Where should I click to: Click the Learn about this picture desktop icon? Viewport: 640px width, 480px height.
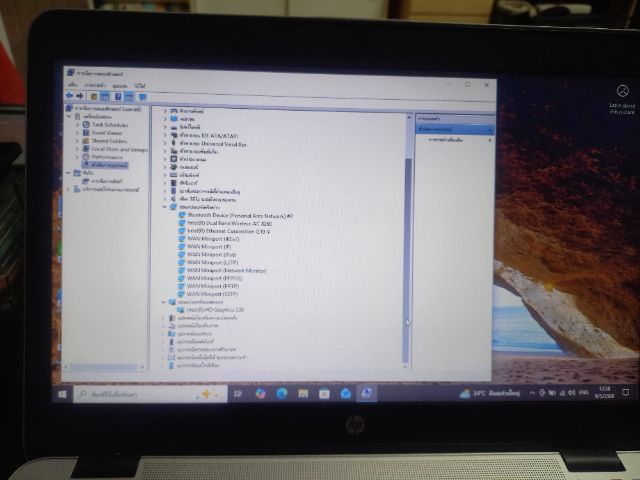click(622, 99)
